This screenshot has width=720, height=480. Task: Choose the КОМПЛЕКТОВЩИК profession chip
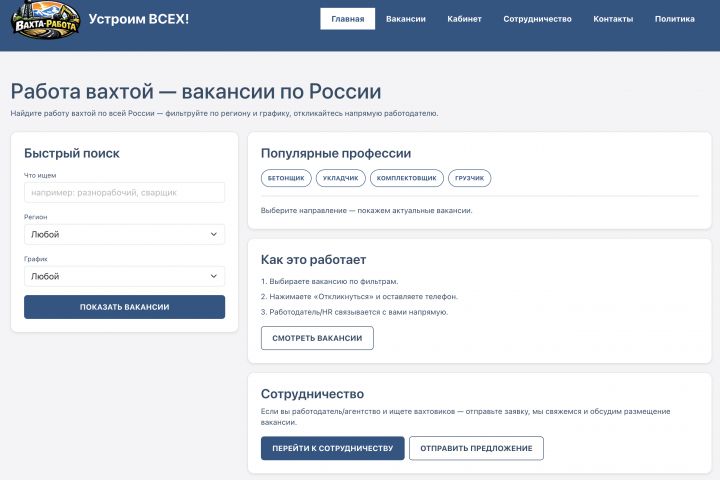407,178
